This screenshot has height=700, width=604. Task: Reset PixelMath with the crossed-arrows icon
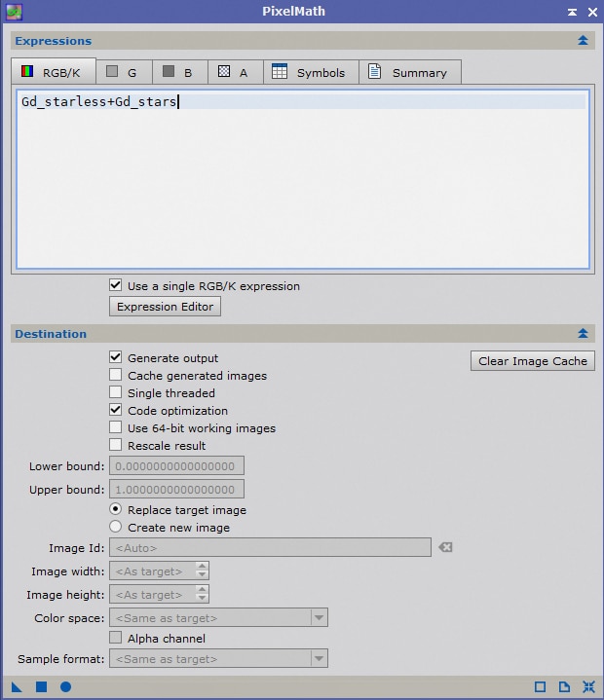588,686
